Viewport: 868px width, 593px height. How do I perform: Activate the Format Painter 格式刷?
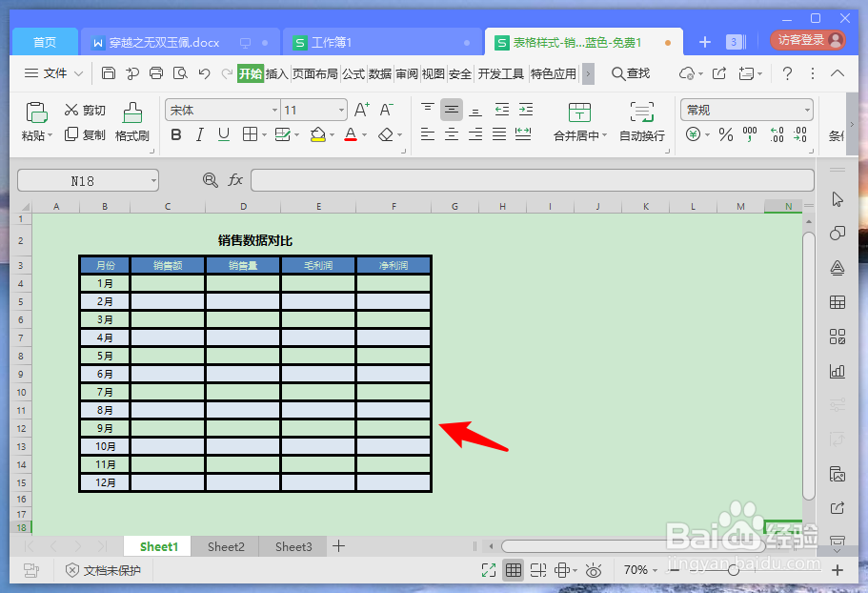131,122
